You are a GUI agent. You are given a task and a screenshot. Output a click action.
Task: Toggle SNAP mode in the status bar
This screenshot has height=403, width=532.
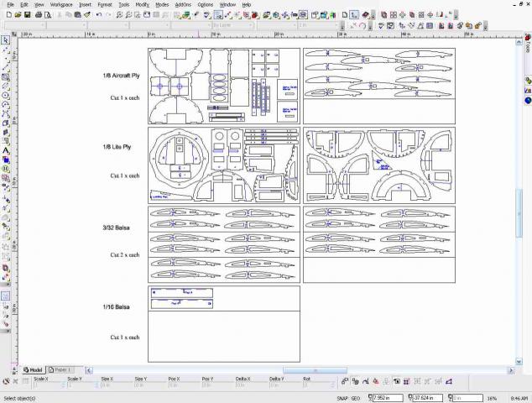tap(342, 398)
